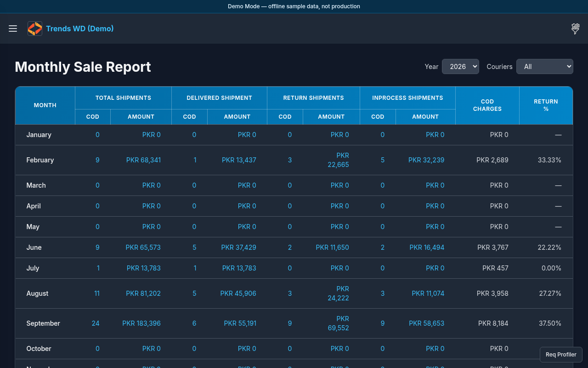Open the Year dropdown showing 2026

click(x=460, y=67)
